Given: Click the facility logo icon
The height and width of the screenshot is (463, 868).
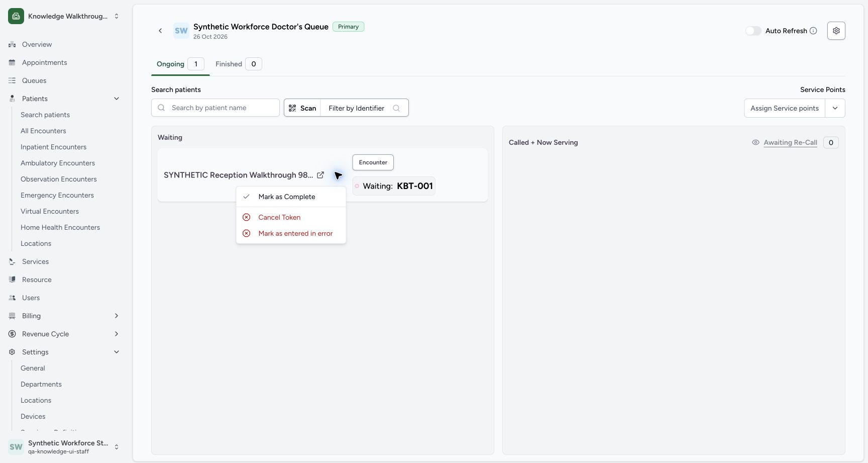Looking at the screenshot, I should click(16, 16).
